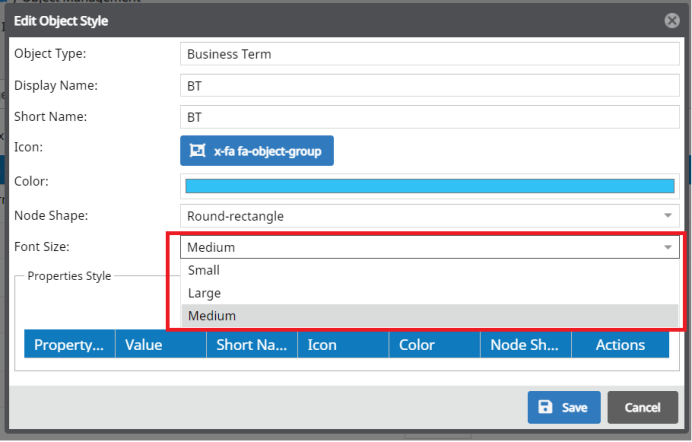
Task: Open the blue Color swatch picker
Action: [x=429, y=186]
